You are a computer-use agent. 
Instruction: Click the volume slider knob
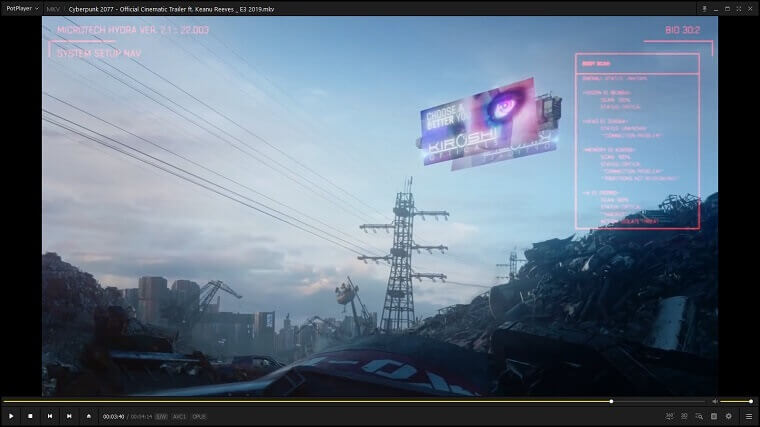[751, 401]
